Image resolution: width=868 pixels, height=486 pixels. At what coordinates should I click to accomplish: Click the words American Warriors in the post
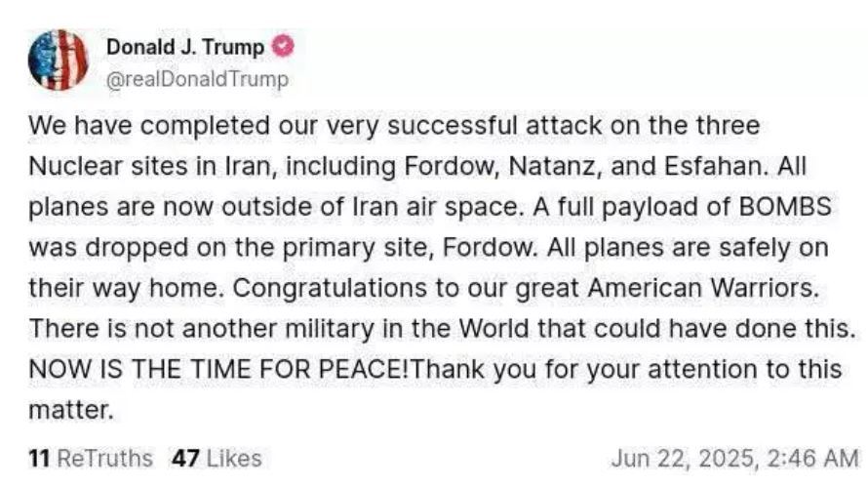pos(703,288)
